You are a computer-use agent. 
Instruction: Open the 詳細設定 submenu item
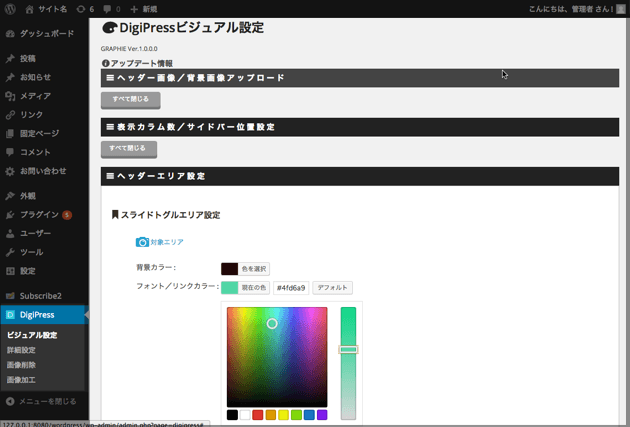click(21, 350)
